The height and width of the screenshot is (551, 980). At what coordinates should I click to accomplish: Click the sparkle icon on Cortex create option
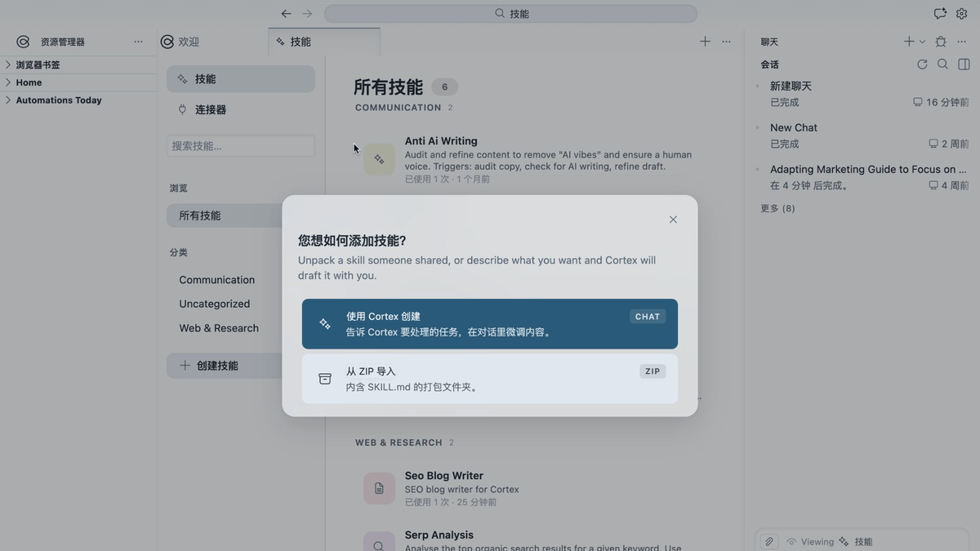(325, 324)
